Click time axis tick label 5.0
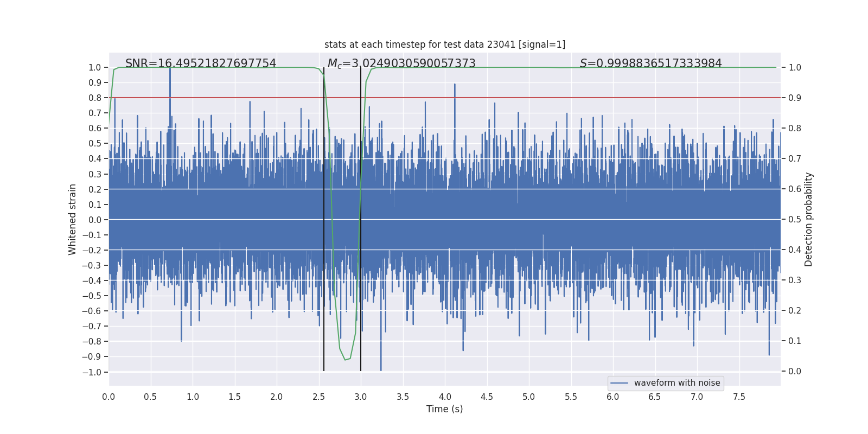The height and width of the screenshot is (434, 868). [x=529, y=397]
